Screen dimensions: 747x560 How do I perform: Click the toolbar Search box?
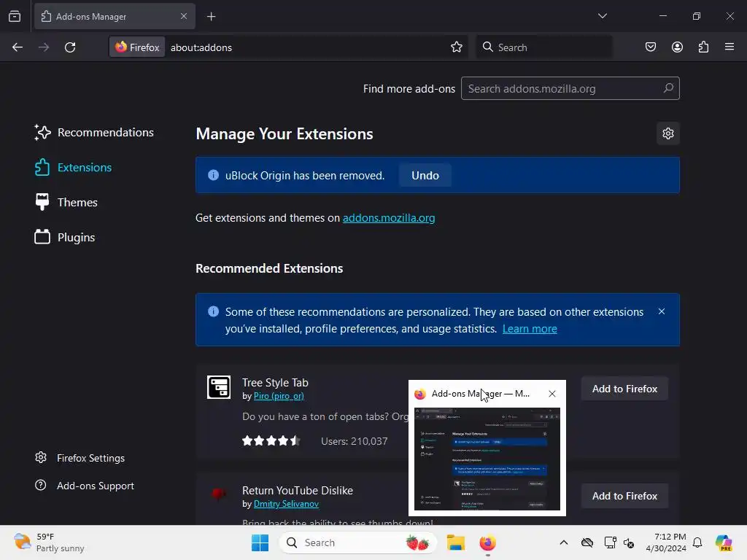coord(543,47)
